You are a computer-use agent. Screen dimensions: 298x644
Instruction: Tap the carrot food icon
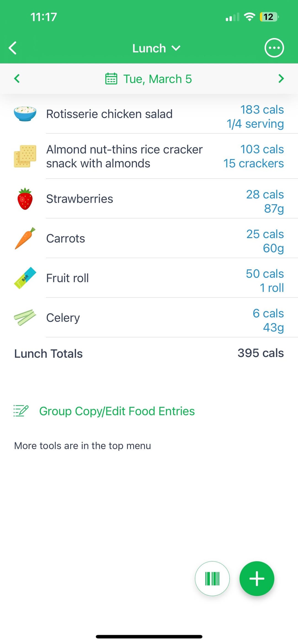pyautogui.click(x=25, y=238)
